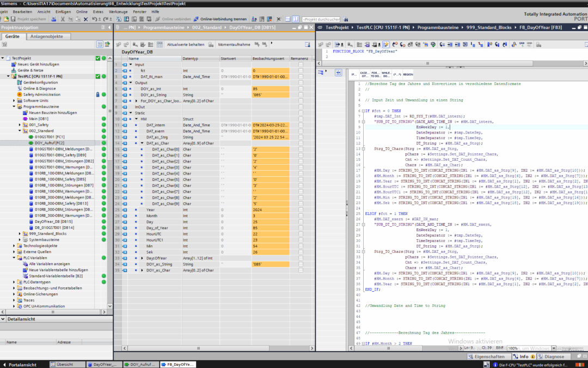Image resolution: width=588 pixels, height=368 pixels.
Task: Click Momentaufnahme button
Action: coord(234,44)
